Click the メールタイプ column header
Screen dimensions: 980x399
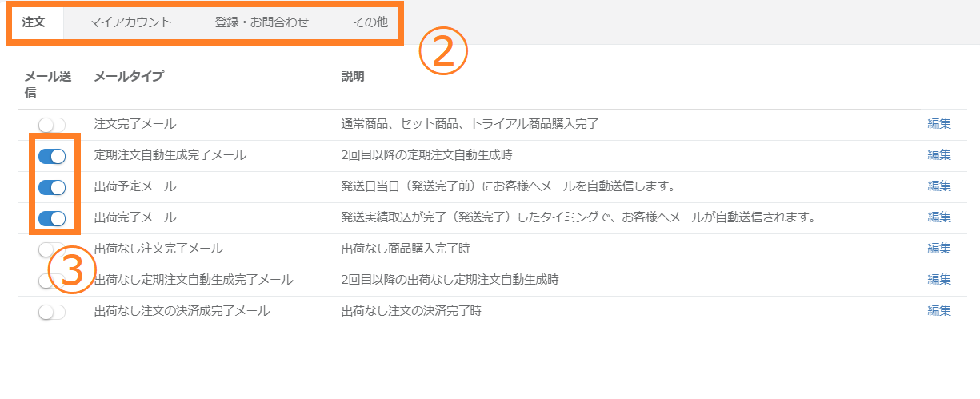pos(129,77)
